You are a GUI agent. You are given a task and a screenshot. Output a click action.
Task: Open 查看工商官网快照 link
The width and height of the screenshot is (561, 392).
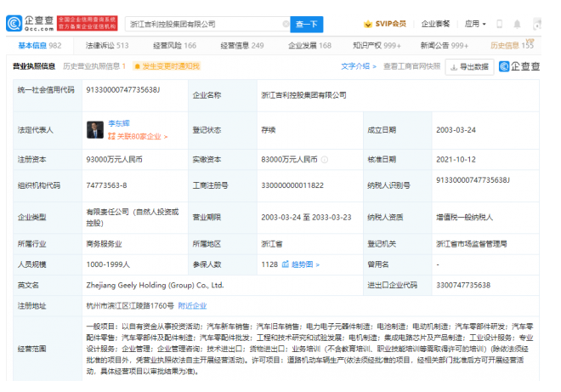click(411, 65)
